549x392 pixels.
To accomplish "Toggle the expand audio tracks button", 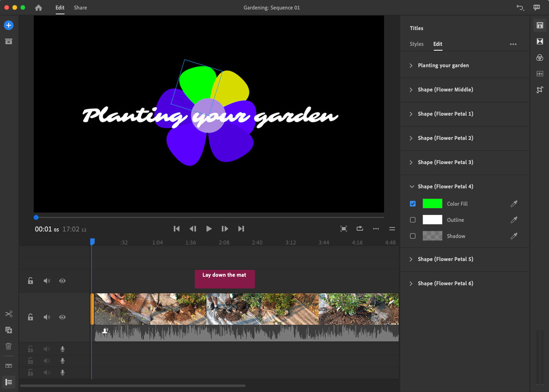I will click(x=8, y=382).
